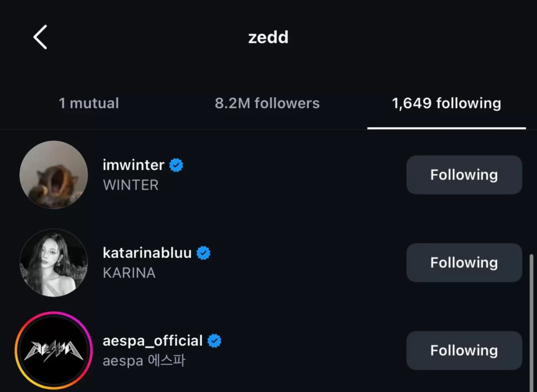
Task: Click the KARINA display name
Action: (129, 273)
